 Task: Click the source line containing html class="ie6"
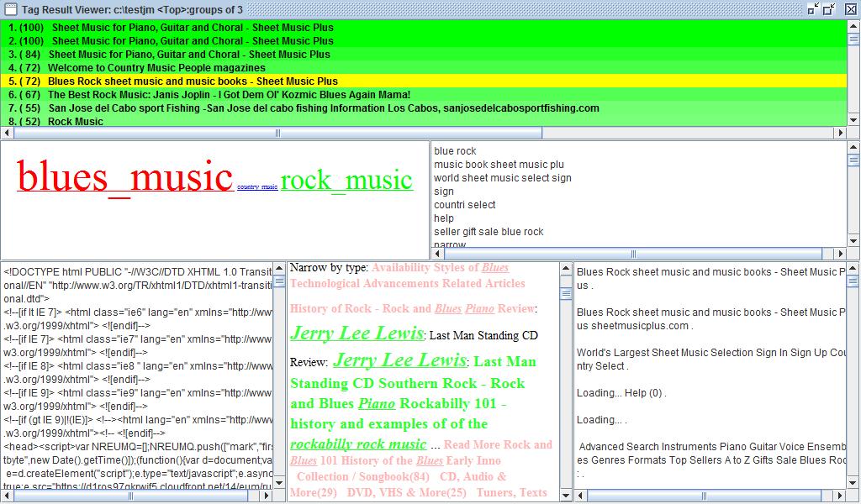(138, 312)
